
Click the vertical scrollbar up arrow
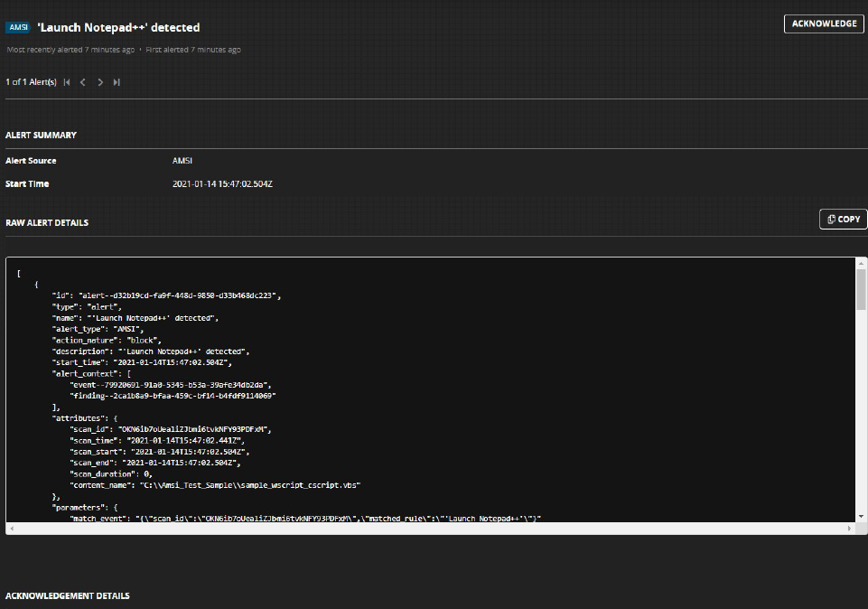tap(862, 263)
